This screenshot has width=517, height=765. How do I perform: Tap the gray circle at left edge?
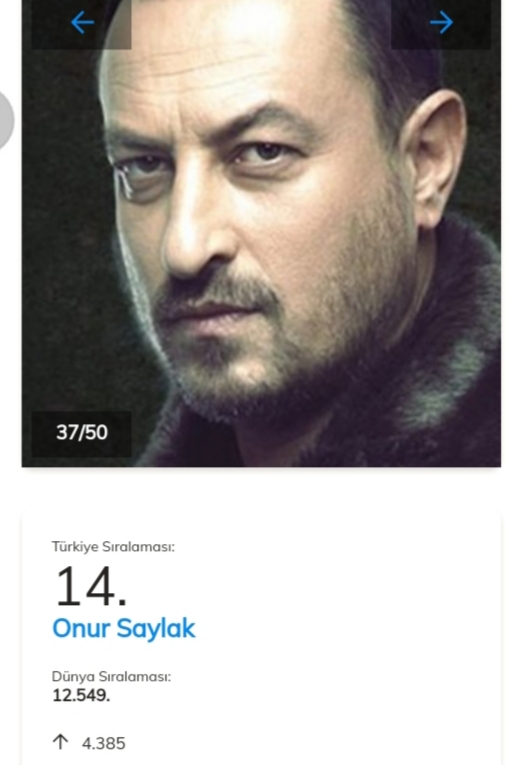click(x=6, y=120)
